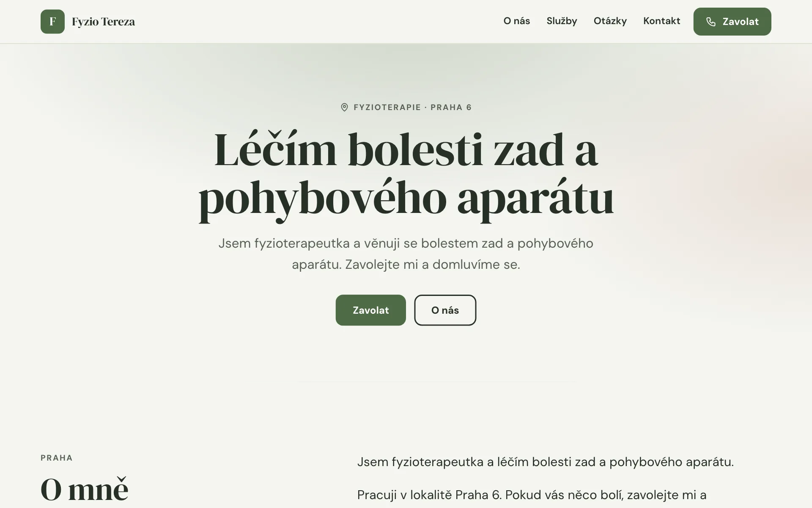
Task: Click the location pin icon
Action: 344,107
